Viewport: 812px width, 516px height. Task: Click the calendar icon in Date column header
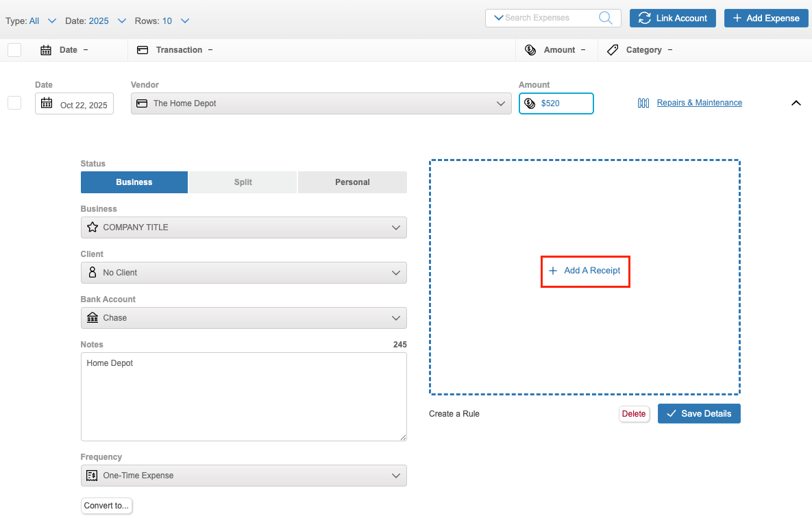click(x=46, y=50)
